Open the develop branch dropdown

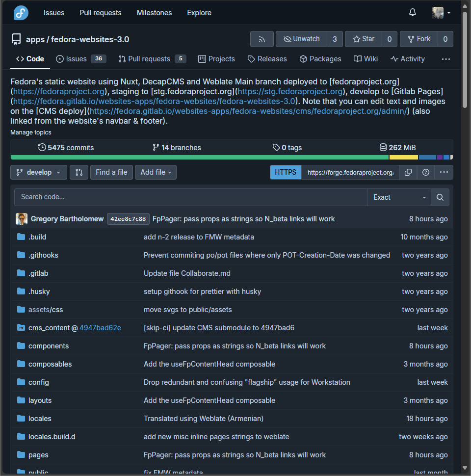point(38,172)
